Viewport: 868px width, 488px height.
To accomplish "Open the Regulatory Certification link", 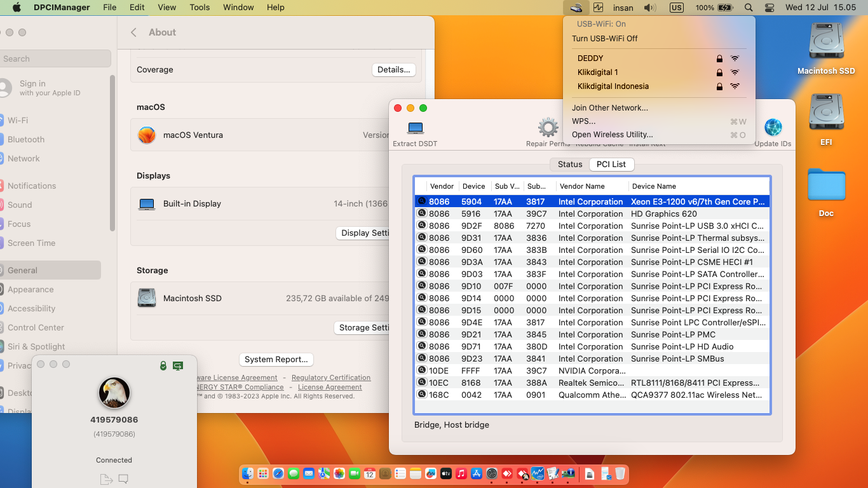I will pos(330,377).
